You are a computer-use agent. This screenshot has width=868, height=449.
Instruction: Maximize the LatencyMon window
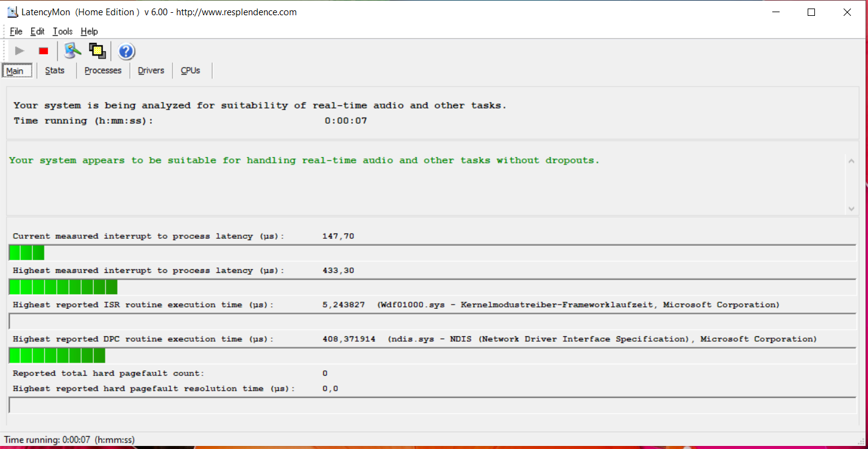pyautogui.click(x=811, y=12)
